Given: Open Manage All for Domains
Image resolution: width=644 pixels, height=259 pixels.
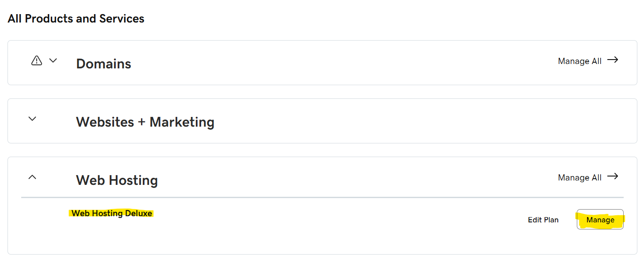Looking at the screenshot, I should (x=579, y=61).
